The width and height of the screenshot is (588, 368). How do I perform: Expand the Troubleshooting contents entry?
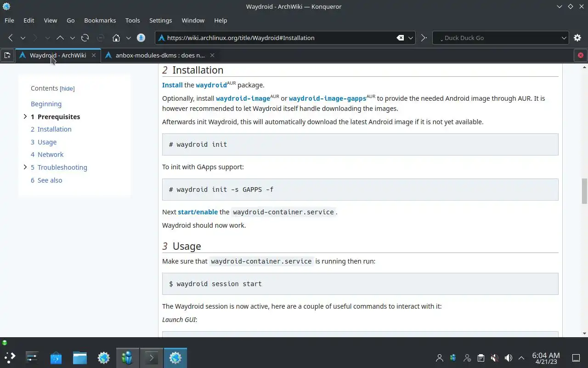(x=25, y=167)
